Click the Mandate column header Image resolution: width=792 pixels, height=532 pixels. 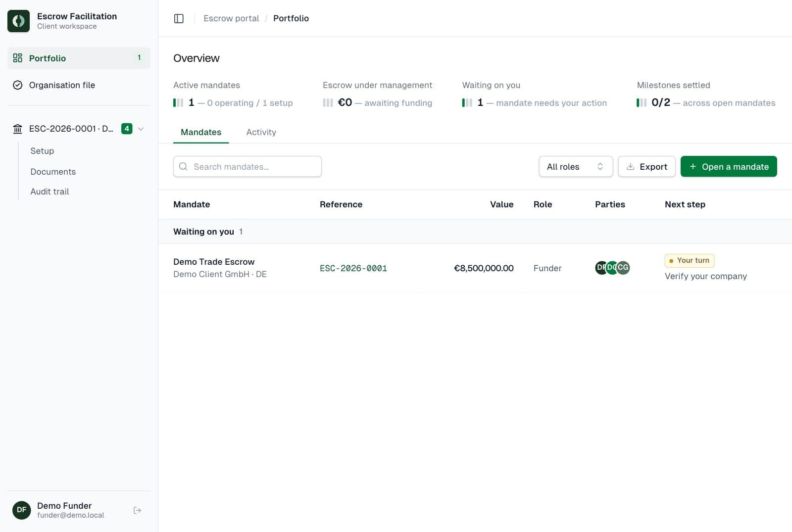192,204
